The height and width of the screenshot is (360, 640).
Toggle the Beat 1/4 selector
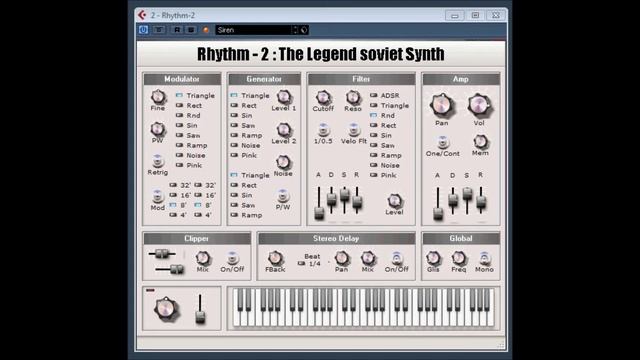point(309,264)
